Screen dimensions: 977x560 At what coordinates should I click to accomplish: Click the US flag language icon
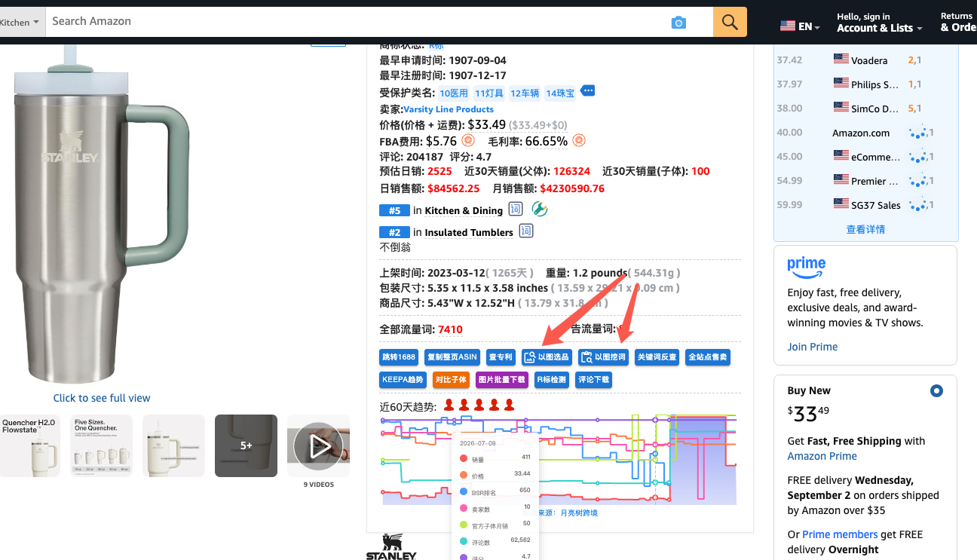tap(788, 26)
